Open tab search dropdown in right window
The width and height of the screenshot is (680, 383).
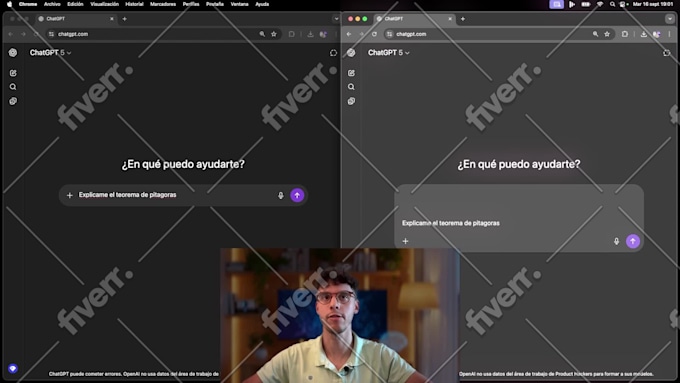670,19
